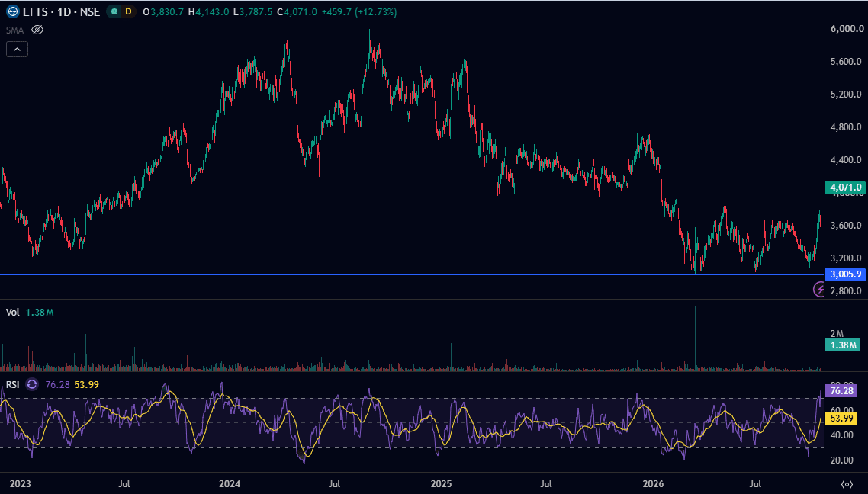Screen dimensions: 868x494
Task: Click the 6,000.0 price axis label
Action: click(846, 29)
